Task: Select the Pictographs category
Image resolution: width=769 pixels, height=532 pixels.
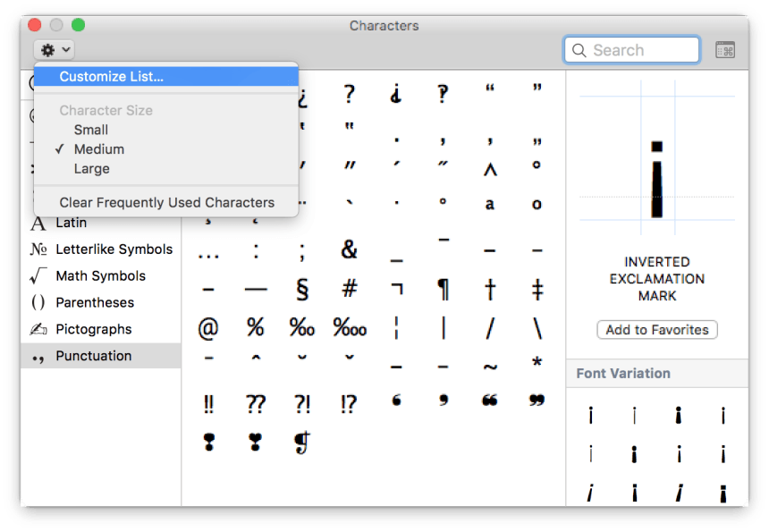Action: click(100, 329)
